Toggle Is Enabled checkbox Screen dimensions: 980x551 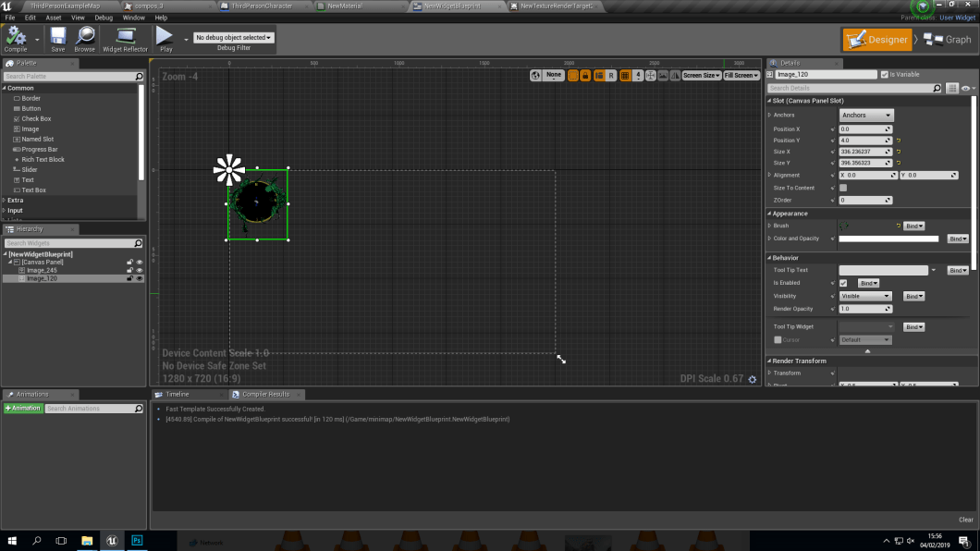[843, 283]
